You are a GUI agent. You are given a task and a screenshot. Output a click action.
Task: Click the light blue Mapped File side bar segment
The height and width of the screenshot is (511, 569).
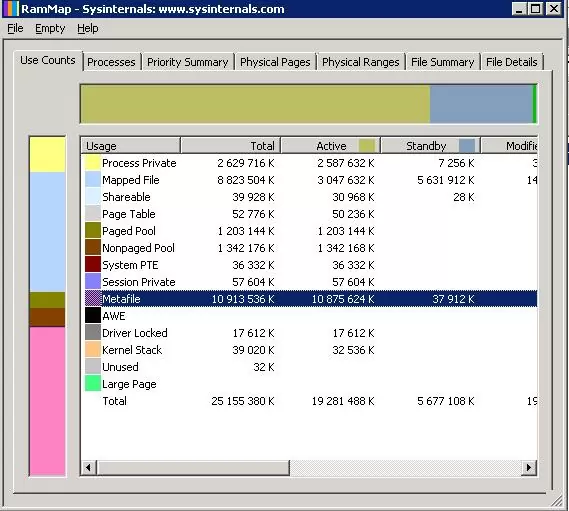click(48, 232)
